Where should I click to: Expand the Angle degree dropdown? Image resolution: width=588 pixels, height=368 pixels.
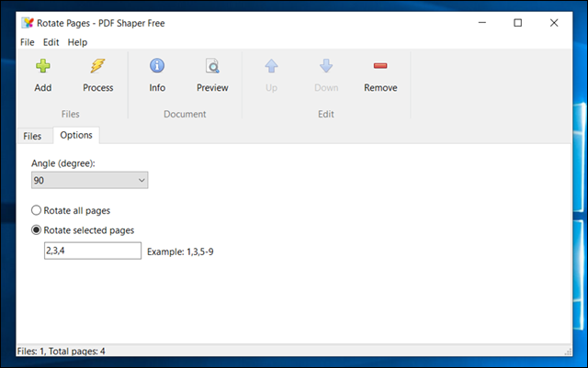click(x=90, y=180)
